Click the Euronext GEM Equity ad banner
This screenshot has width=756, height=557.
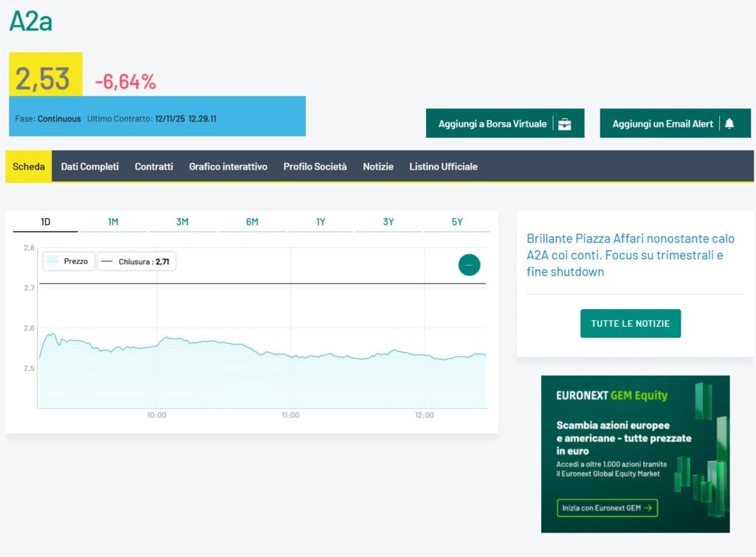click(x=635, y=435)
